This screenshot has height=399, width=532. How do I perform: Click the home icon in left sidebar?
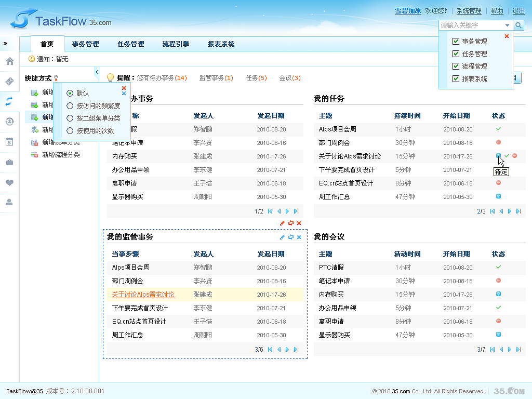coord(9,61)
